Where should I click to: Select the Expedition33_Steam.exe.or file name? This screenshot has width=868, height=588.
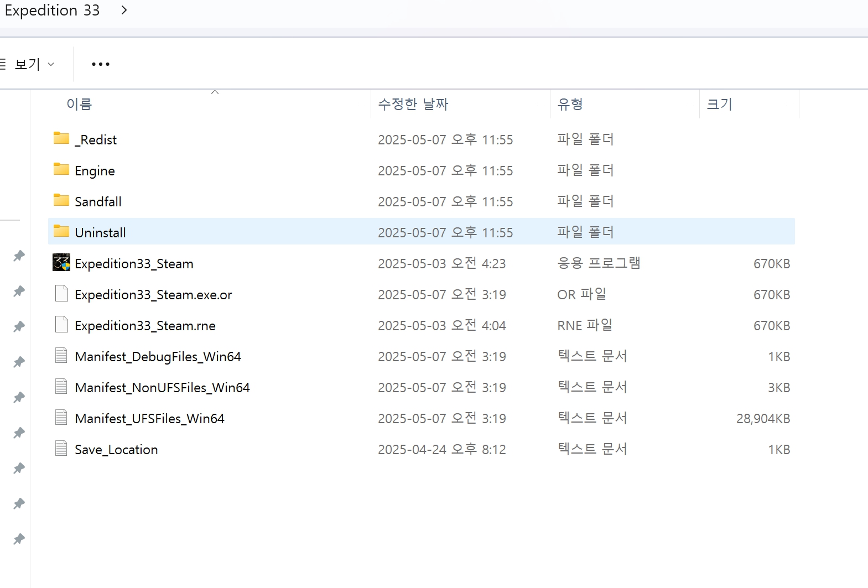pyautogui.click(x=153, y=295)
